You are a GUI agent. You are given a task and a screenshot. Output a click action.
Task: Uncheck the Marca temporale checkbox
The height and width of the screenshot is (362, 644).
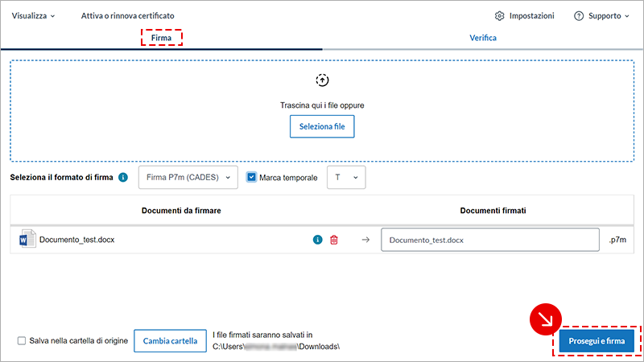pyautogui.click(x=251, y=178)
